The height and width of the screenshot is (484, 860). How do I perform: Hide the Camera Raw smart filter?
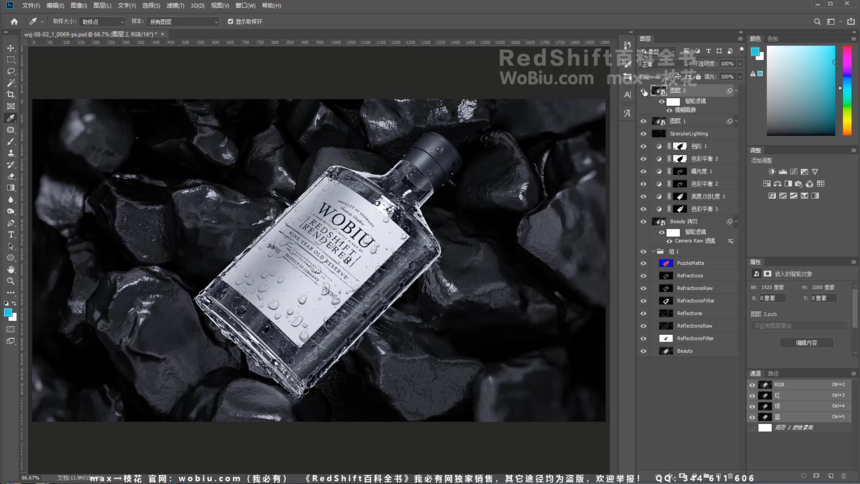pyautogui.click(x=669, y=241)
